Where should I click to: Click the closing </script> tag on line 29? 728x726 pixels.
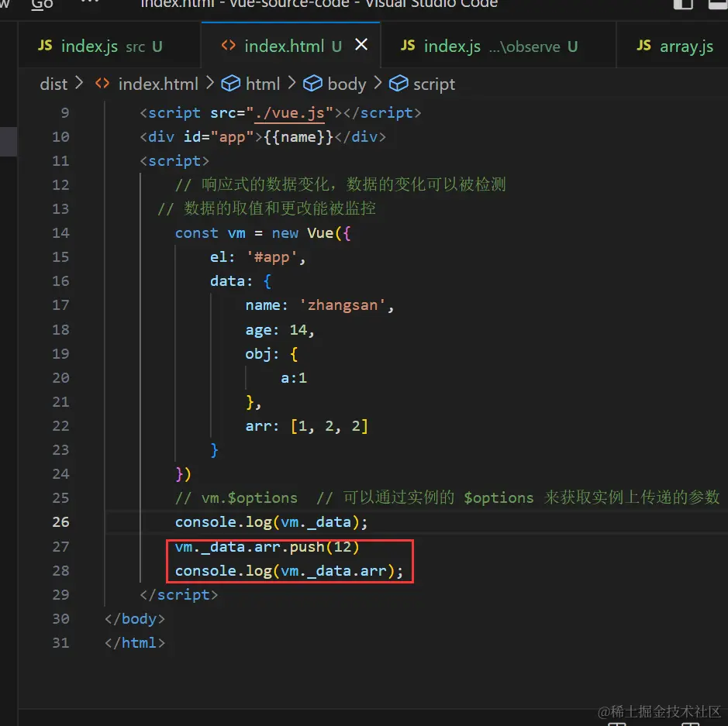point(179,595)
